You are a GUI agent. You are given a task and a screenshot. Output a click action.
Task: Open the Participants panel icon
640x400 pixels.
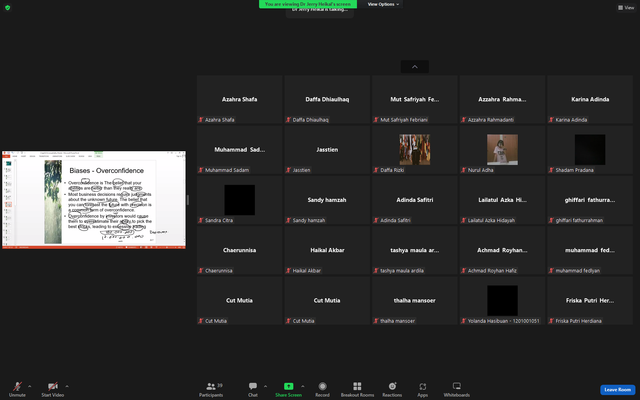tap(211, 386)
